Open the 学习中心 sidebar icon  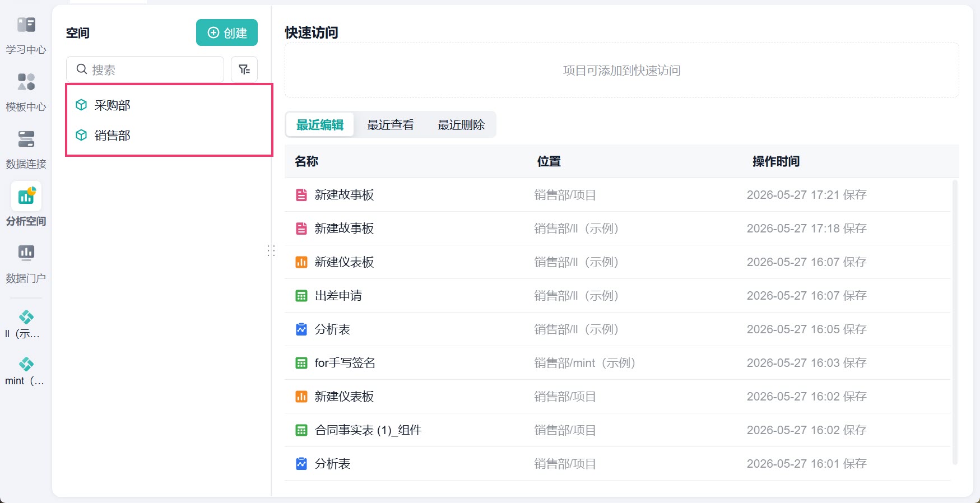26,35
